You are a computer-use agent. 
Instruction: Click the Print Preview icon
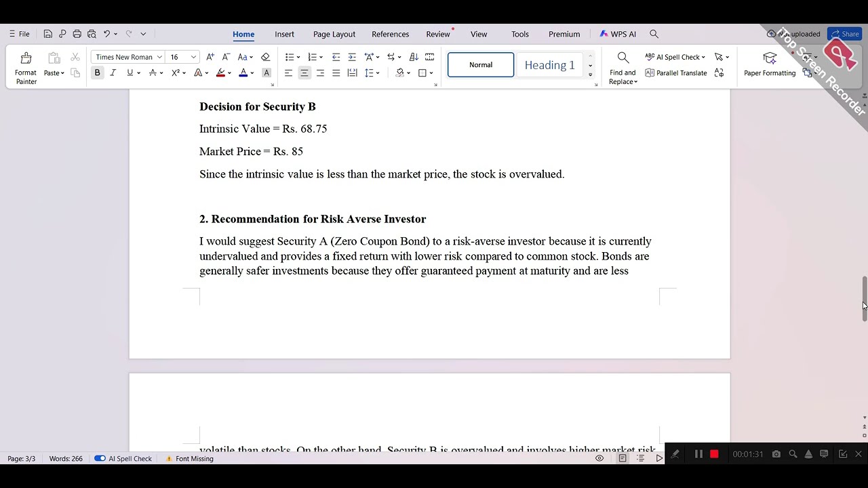(92, 34)
